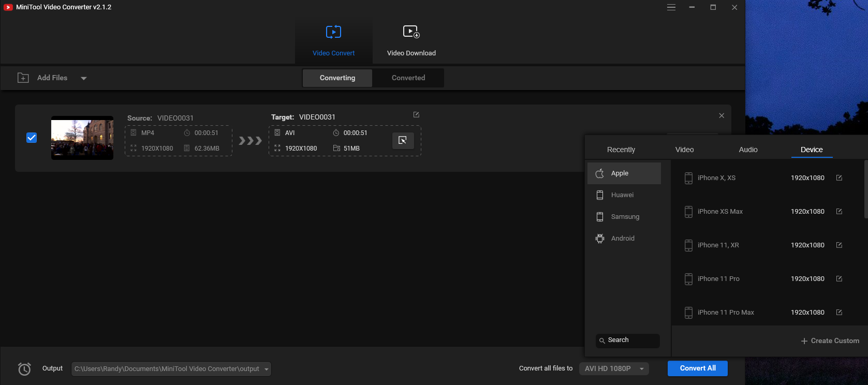Open the hamburger menu in title bar
The image size is (868, 385).
(x=671, y=7)
